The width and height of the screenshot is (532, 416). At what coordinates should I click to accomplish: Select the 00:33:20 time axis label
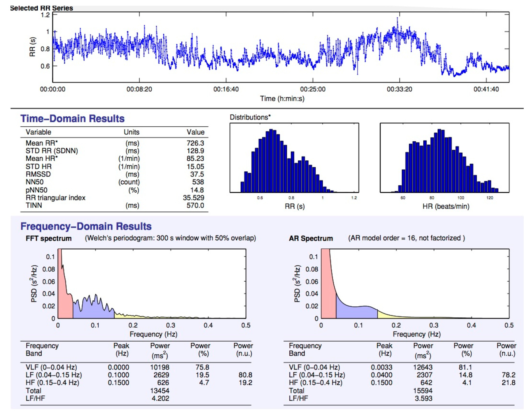(399, 89)
